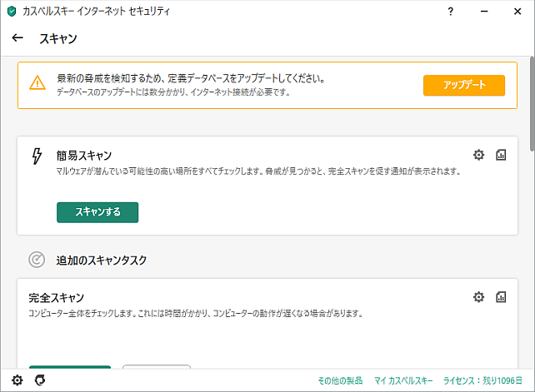This screenshot has height=392, width=535.
Task: Click the データベースのアップデートには数分かかり note
Action: 173,92
